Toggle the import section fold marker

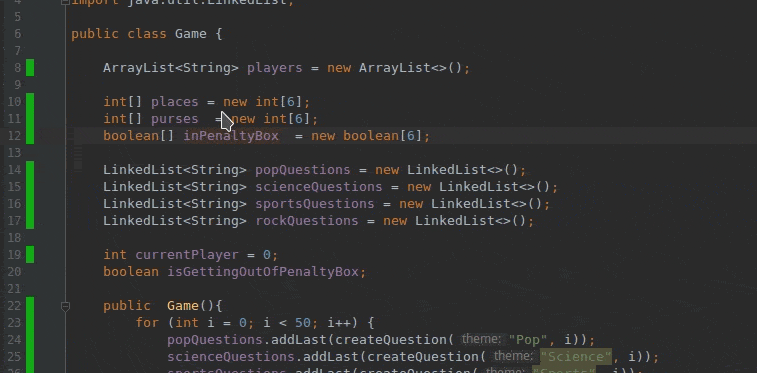(x=66, y=1)
